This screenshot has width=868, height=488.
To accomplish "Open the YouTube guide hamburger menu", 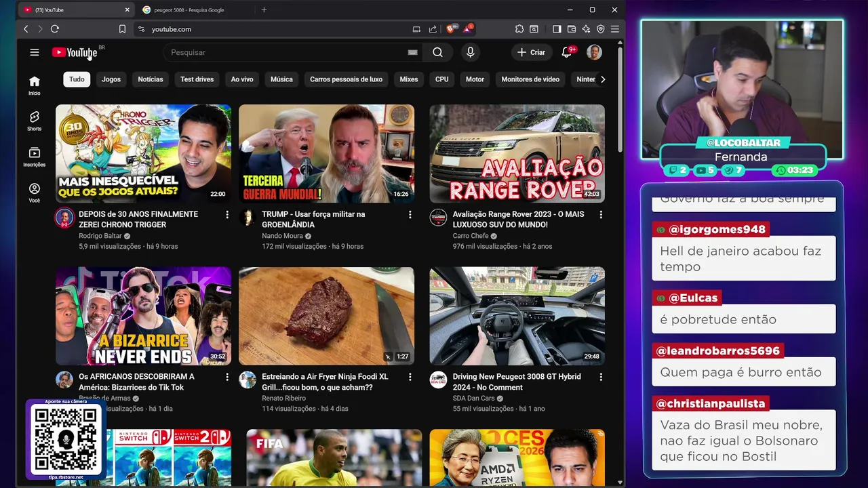I will click(35, 52).
